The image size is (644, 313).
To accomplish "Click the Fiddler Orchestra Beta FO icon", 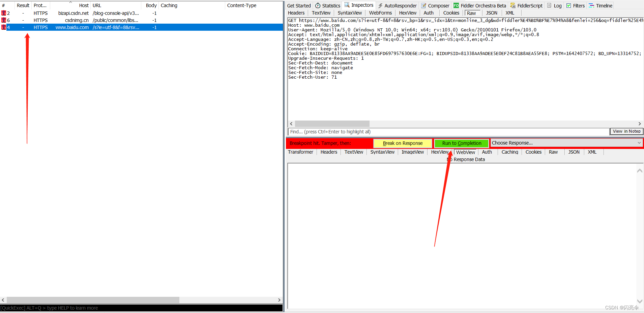I will click(456, 6).
